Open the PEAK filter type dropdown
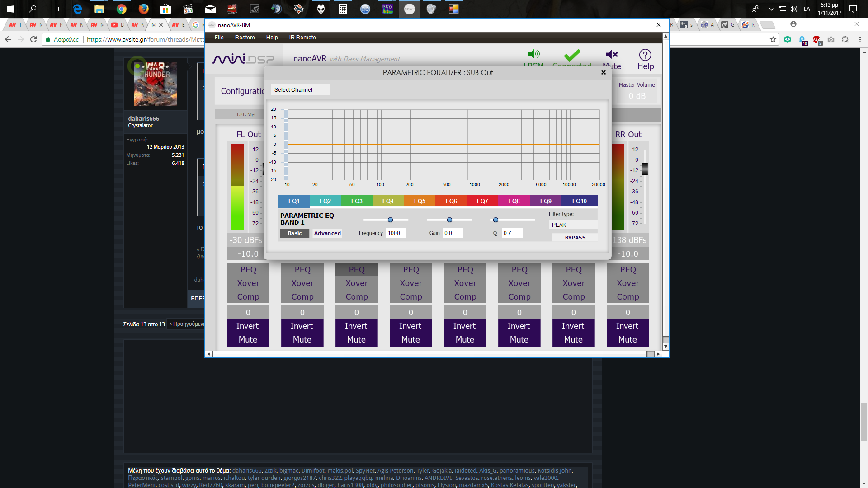Screen dimensions: 868x488 click(573, 225)
